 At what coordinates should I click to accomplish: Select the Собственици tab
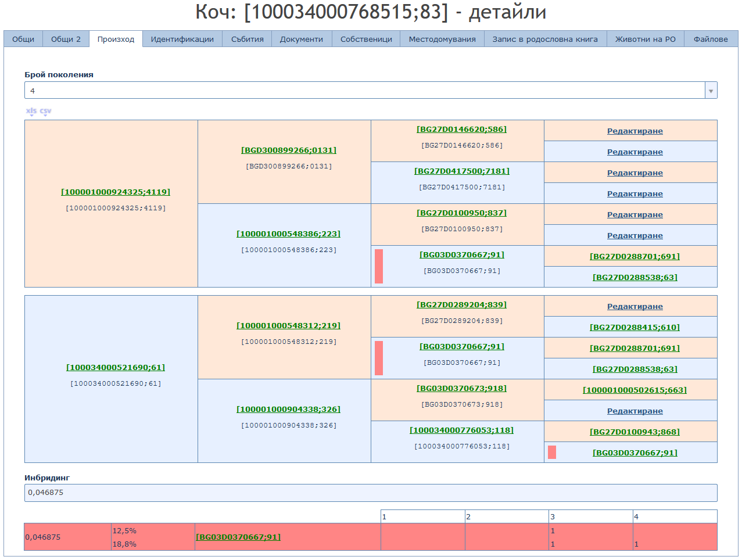[x=366, y=40]
